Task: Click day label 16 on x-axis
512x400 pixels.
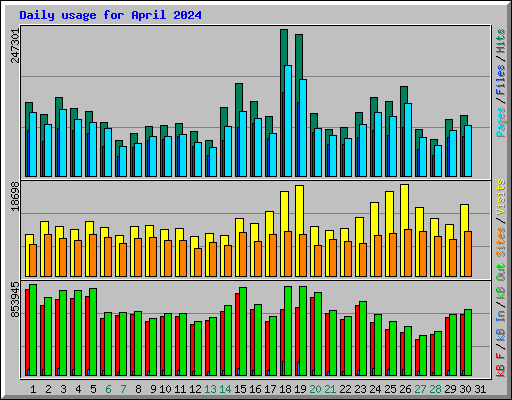Action: (x=255, y=389)
